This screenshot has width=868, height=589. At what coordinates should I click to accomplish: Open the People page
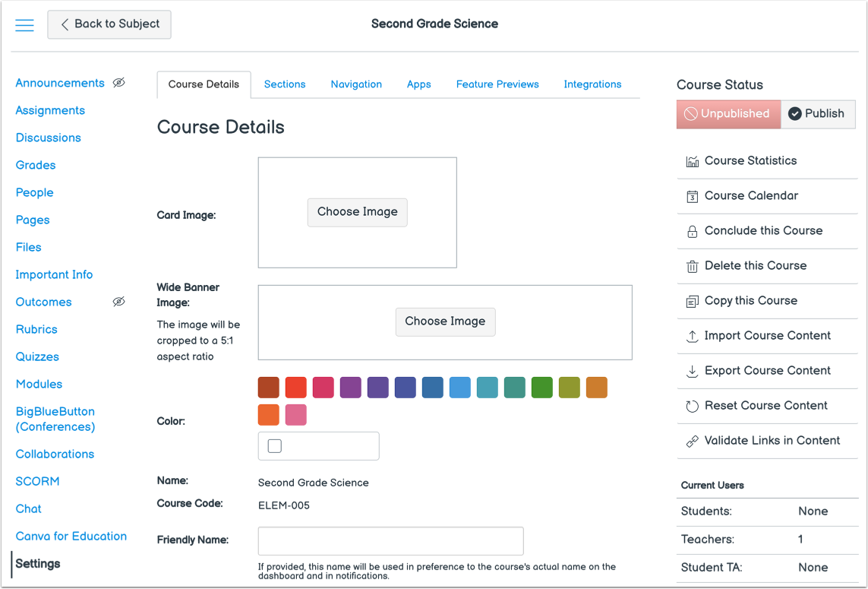coord(34,192)
